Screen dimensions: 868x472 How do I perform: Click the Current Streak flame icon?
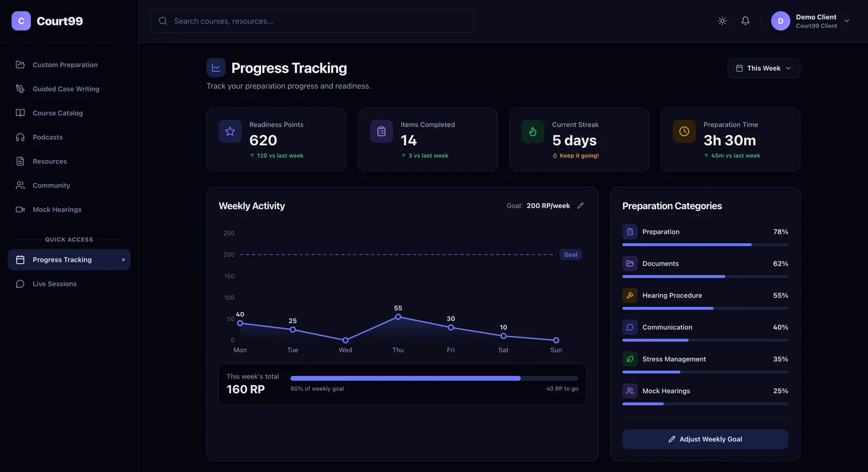click(533, 131)
